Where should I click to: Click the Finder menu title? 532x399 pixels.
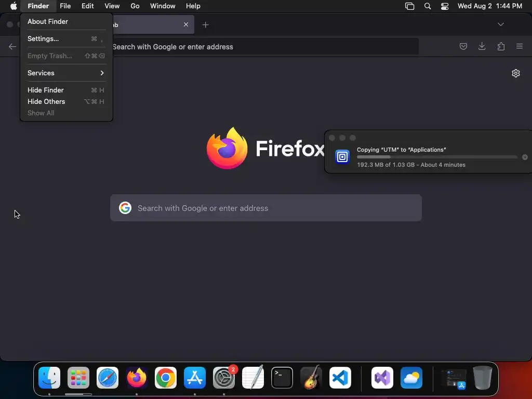[38, 6]
